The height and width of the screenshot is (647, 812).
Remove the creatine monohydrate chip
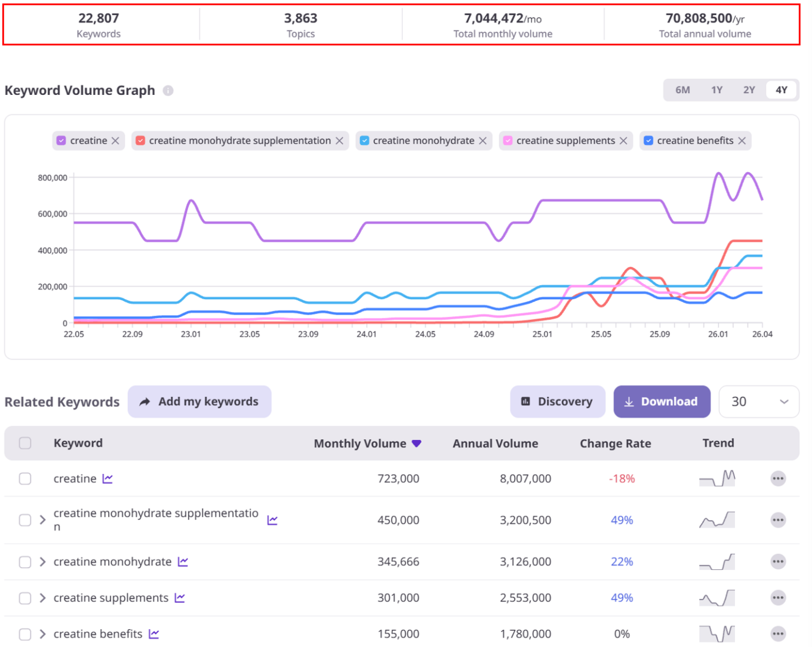tap(482, 141)
